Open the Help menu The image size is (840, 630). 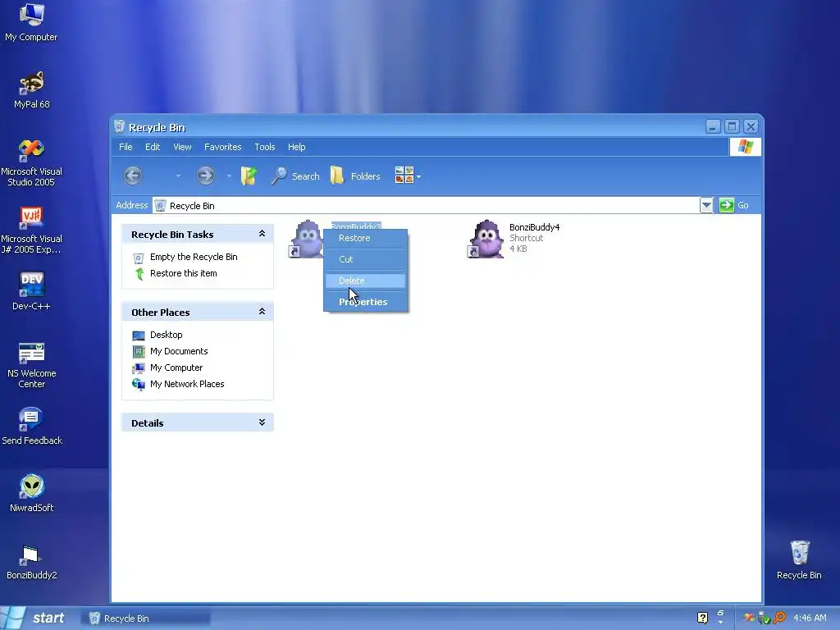click(296, 147)
